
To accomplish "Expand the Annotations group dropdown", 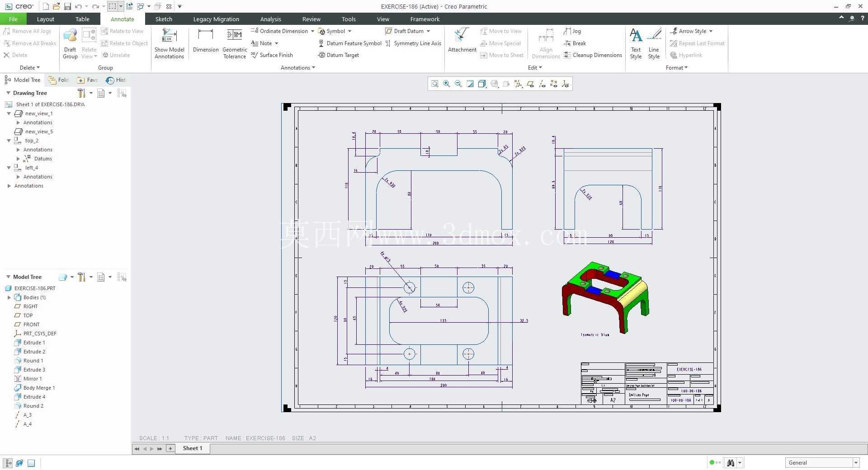I will [x=298, y=68].
